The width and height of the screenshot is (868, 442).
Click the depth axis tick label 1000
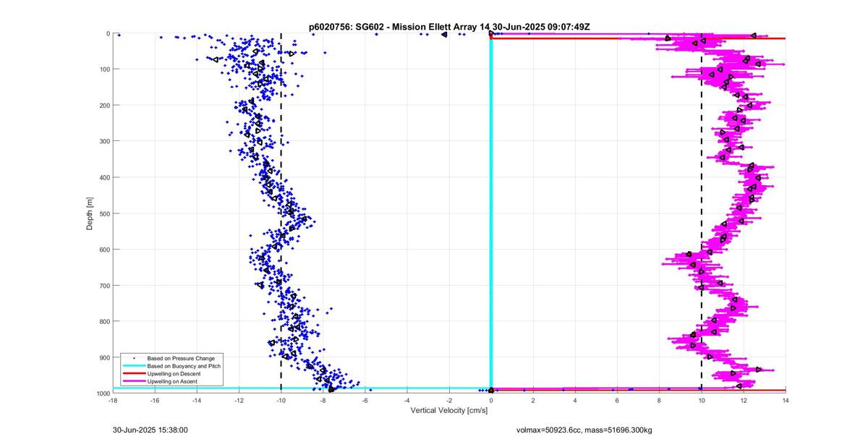(103, 393)
